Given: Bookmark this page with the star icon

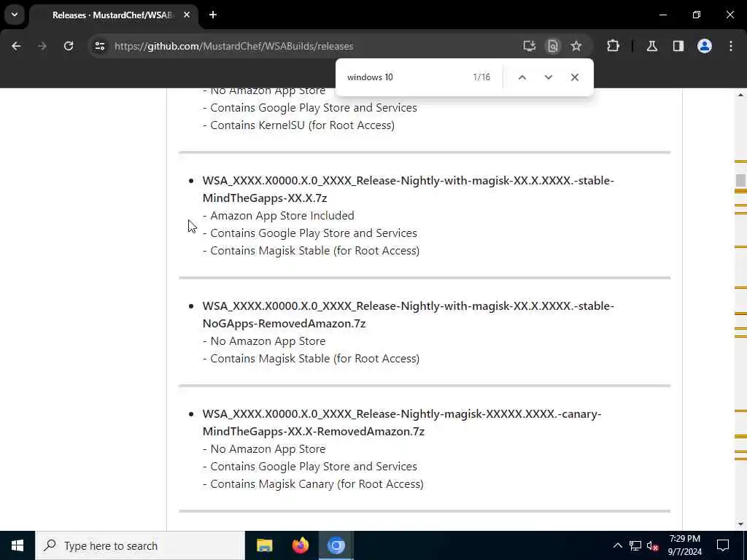Looking at the screenshot, I should [x=576, y=46].
